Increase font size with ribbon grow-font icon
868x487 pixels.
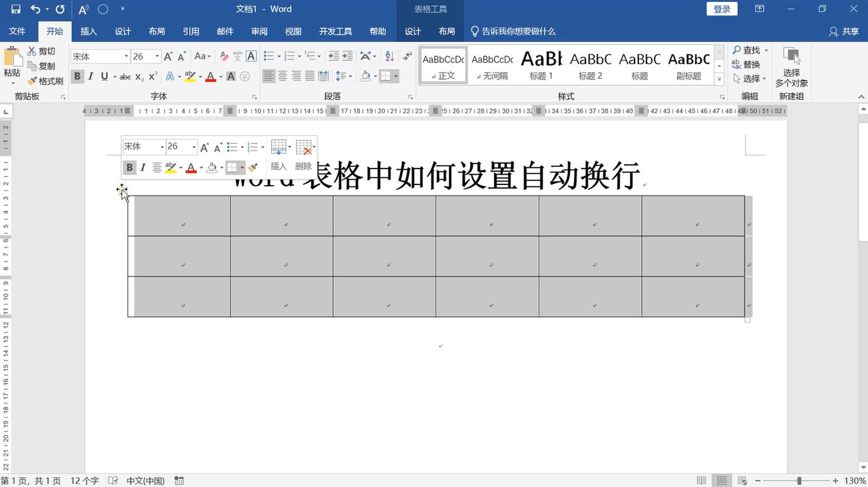tap(168, 57)
